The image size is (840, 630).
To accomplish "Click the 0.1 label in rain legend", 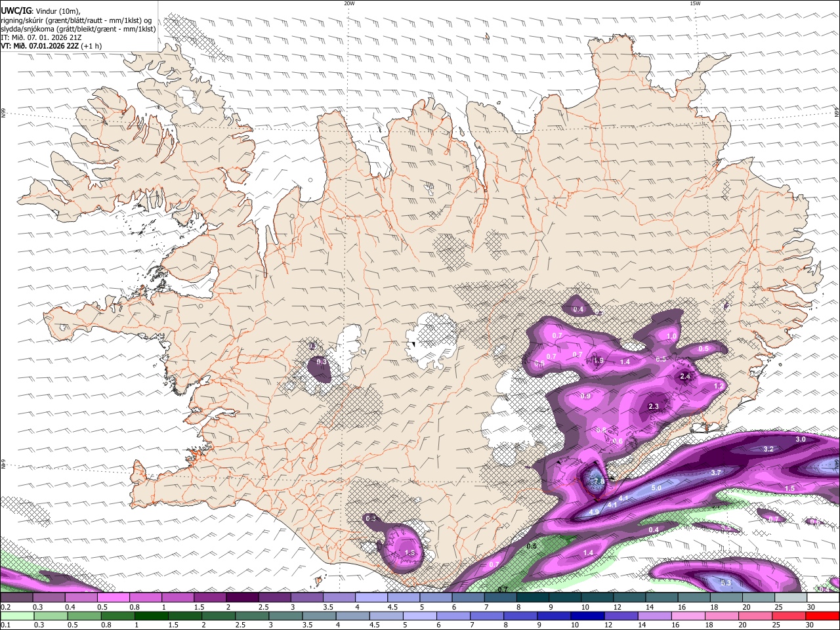I will click(5, 625).
